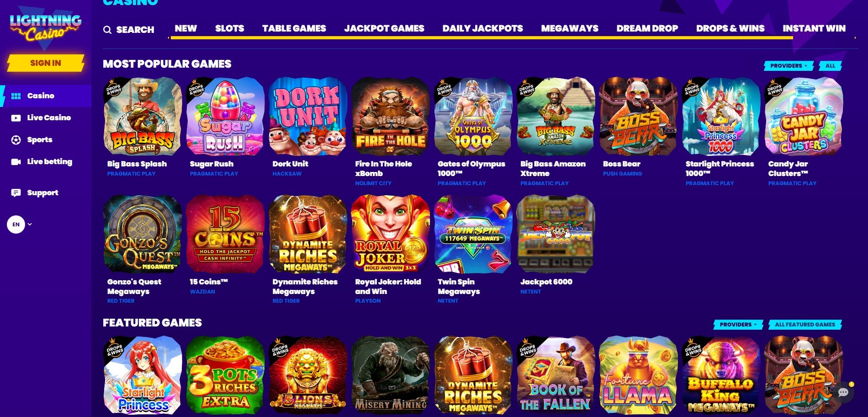The height and width of the screenshot is (417, 868).
Task: Click the Sports soccer ball icon
Action: pos(16,140)
